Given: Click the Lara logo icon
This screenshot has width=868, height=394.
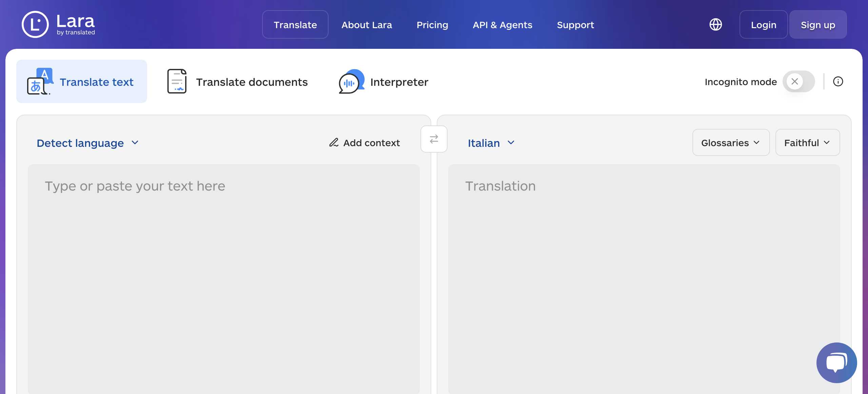Looking at the screenshot, I should [35, 24].
